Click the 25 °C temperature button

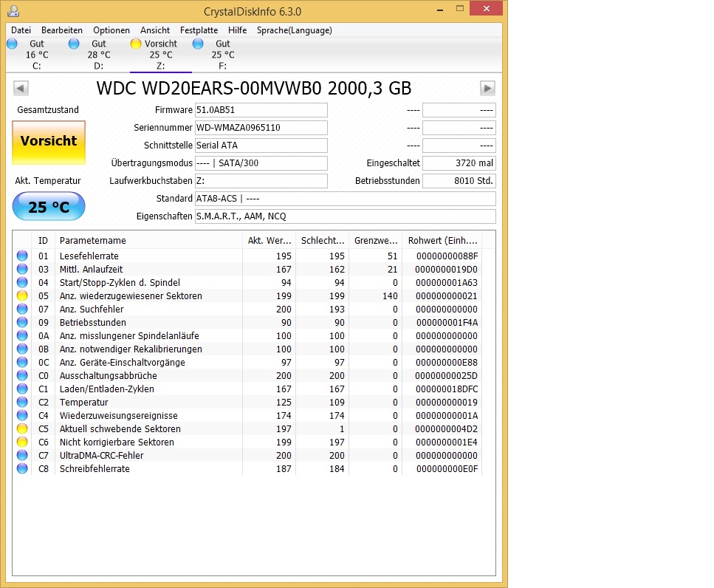[x=49, y=207]
